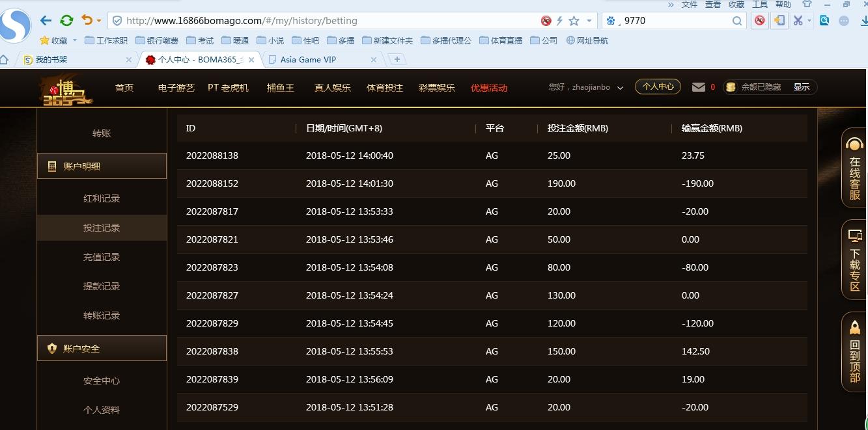Open 提款记录 in sidebar
Image resolution: width=868 pixels, height=430 pixels.
click(102, 286)
